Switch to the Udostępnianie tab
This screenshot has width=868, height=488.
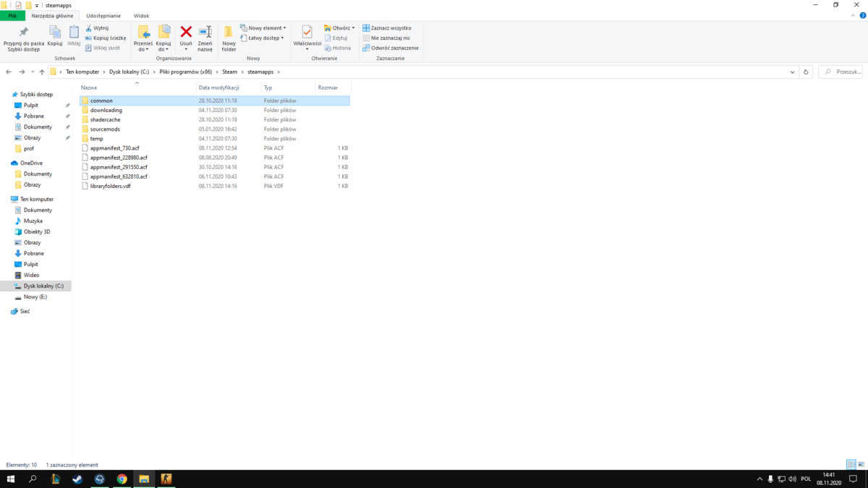(103, 15)
